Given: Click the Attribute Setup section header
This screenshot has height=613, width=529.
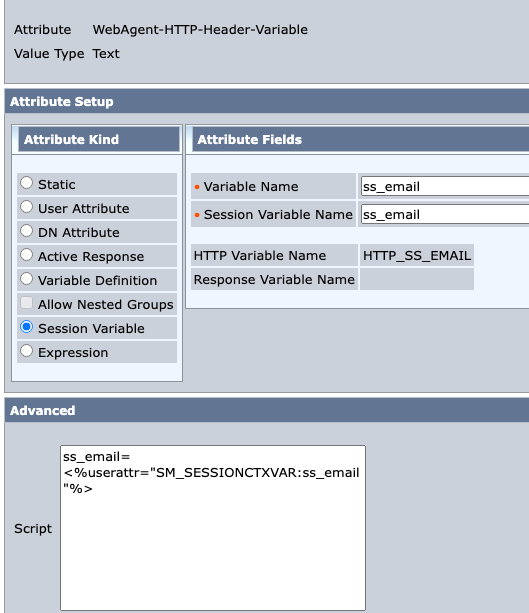Looking at the screenshot, I should tap(267, 102).
